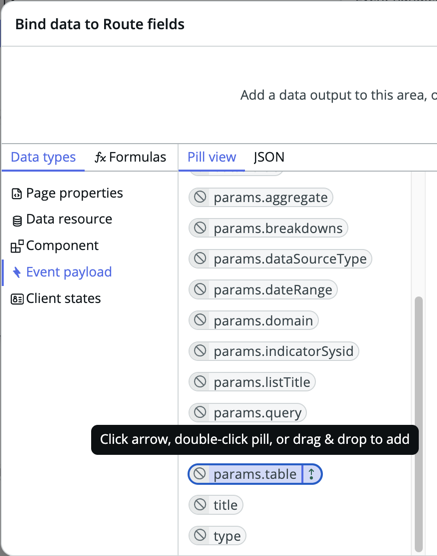Select the Data types tab

pos(43,157)
